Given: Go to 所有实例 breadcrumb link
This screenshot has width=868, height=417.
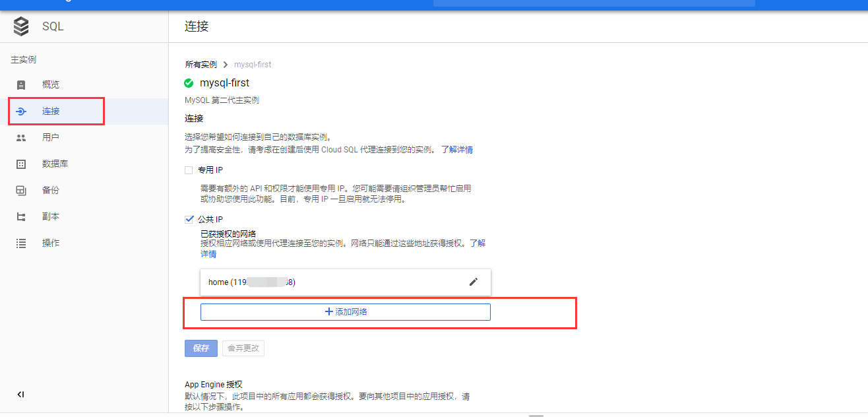Looking at the screenshot, I should point(201,65).
